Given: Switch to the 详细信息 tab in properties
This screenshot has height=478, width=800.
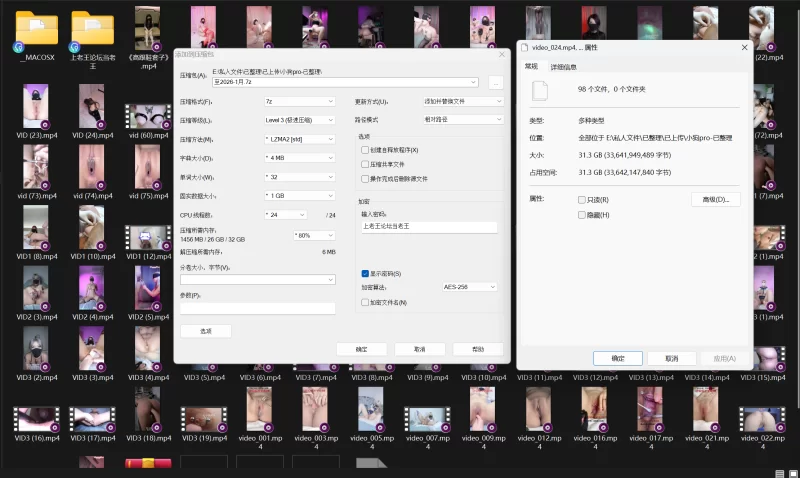Looking at the screenshot, I should coord(563,67).
